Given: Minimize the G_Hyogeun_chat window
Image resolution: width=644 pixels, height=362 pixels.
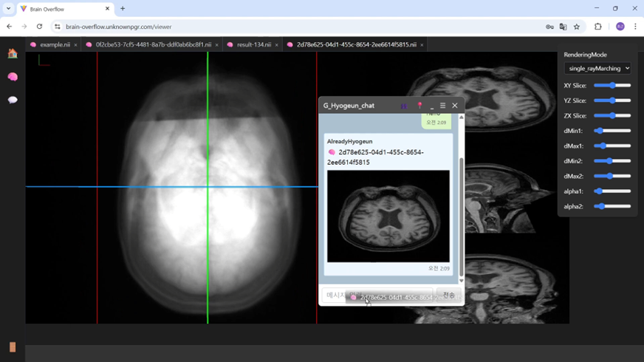Looking at the screenshot, I should (x=432, y=106).
